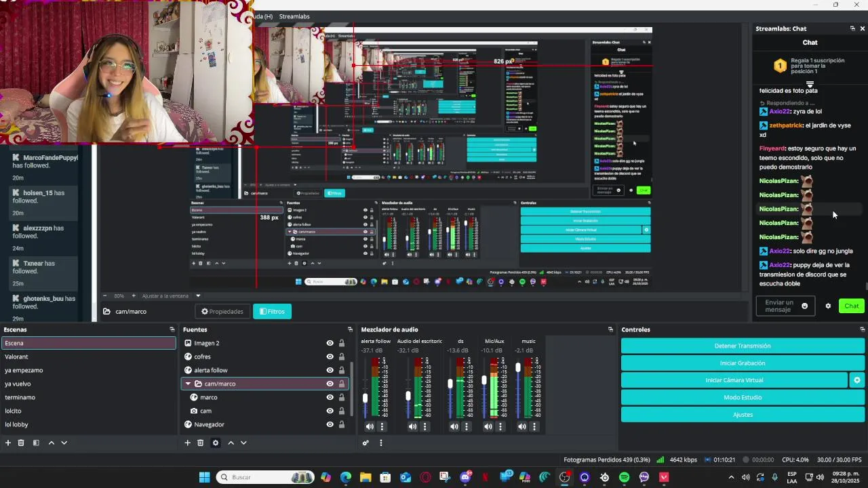Move the selected scene down

64,443
